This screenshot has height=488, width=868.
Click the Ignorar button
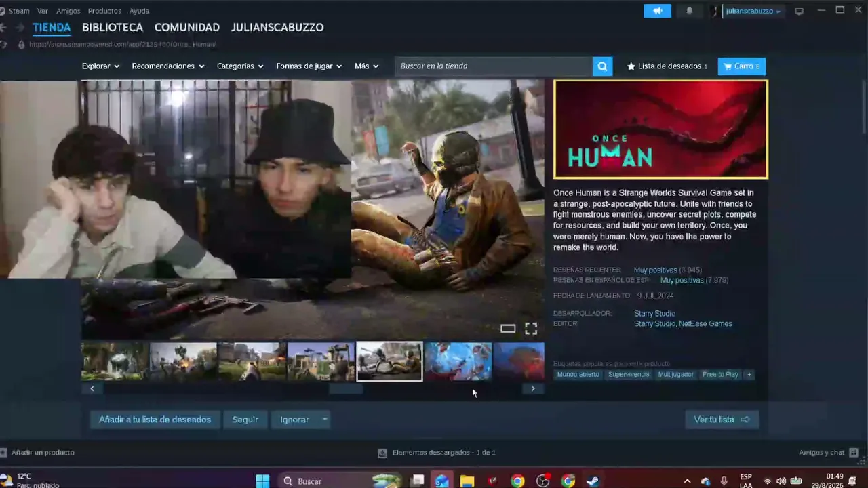pyautogui.click(x=295, y=420)
